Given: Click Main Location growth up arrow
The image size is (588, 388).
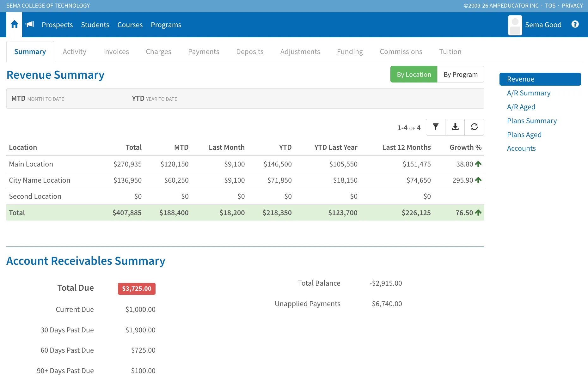Looking at the screenshot, I should point(478,164).
